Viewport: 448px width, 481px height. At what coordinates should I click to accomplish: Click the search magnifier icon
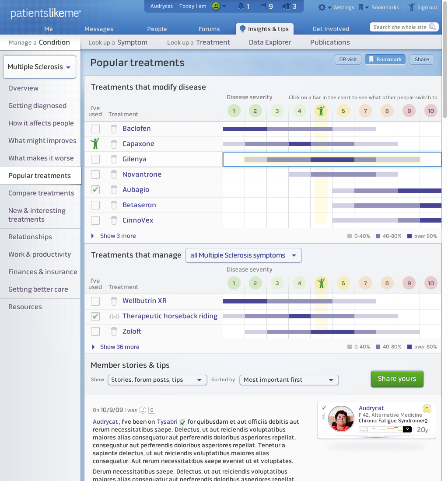[x=432, y=27]
